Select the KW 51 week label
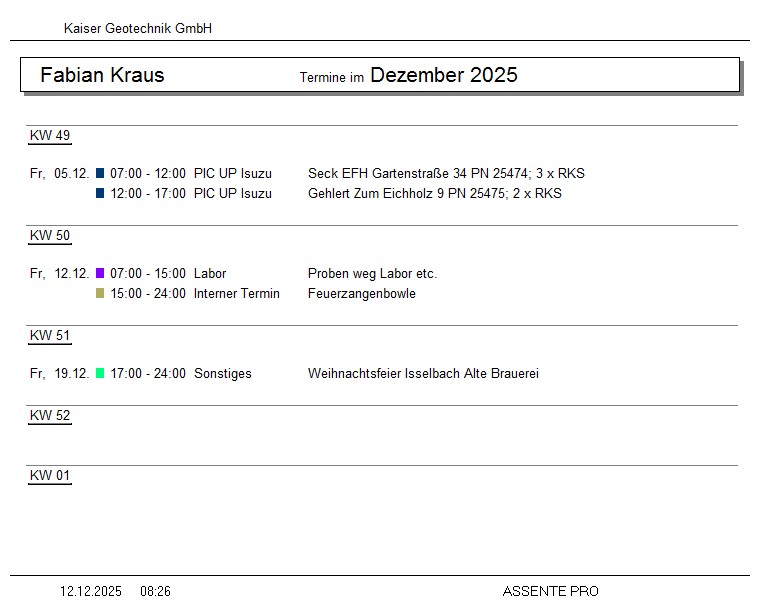 tap(50, 336)
